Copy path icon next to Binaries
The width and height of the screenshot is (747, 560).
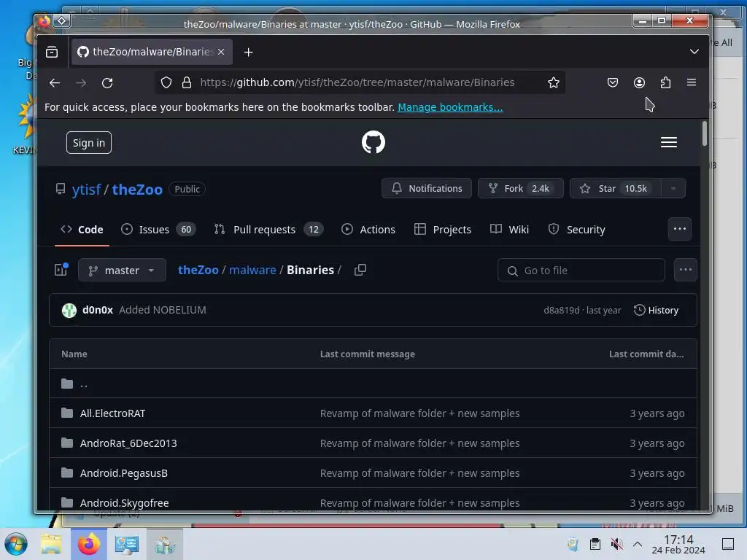[x=360, y=270]
